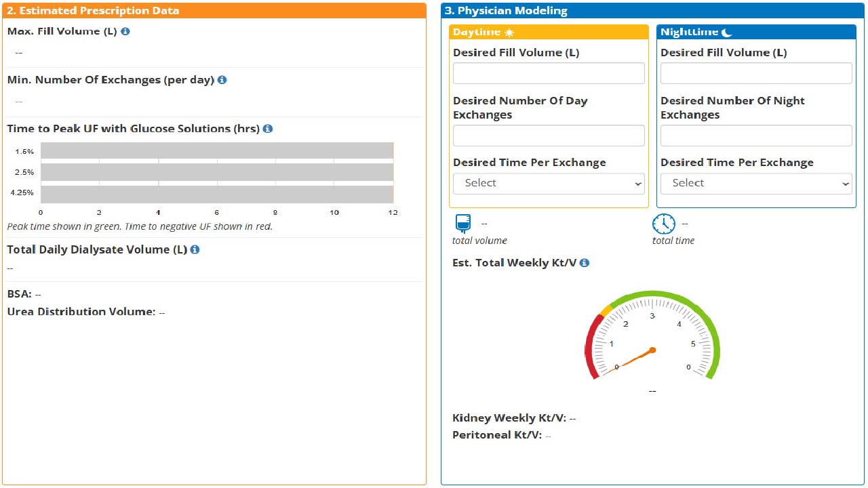Image resolution: width=868 pixels, height=488 pixels.
Task: Open info icon for Min. Number Of Exchanges
Action: click(222, 80)
